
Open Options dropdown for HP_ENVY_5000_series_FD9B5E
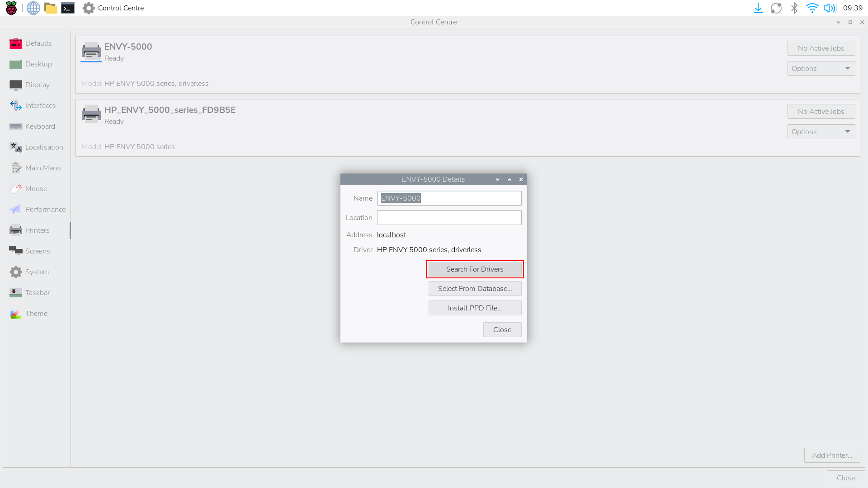point(821,132)
